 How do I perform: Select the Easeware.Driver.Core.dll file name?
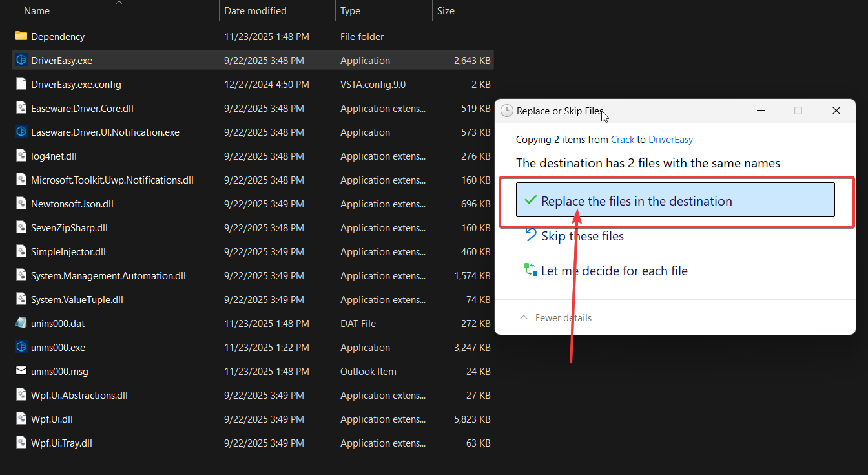(x=82, y=109)
